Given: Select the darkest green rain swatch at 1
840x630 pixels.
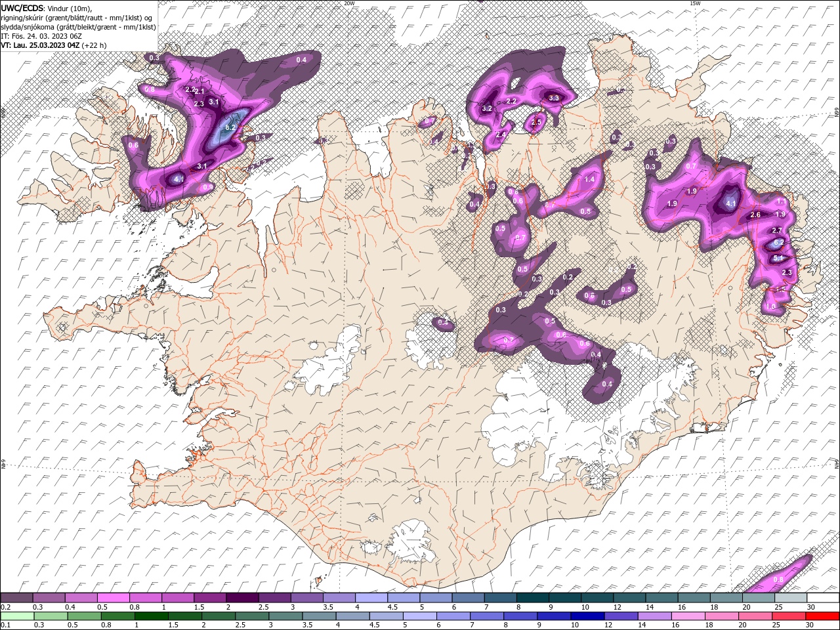Looking at the screenshot, I should [151, 616].
